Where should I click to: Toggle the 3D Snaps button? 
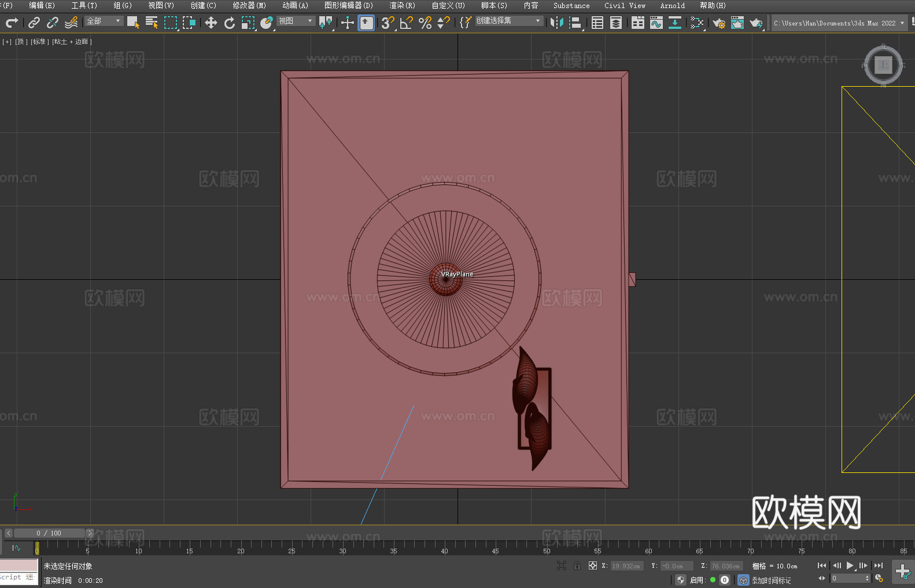coord(388,23)
